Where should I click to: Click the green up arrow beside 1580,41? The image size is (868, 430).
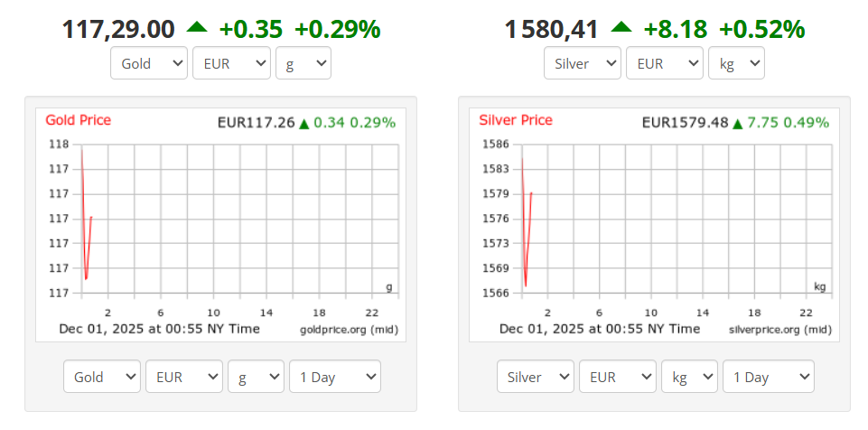[x=621, y=28]
